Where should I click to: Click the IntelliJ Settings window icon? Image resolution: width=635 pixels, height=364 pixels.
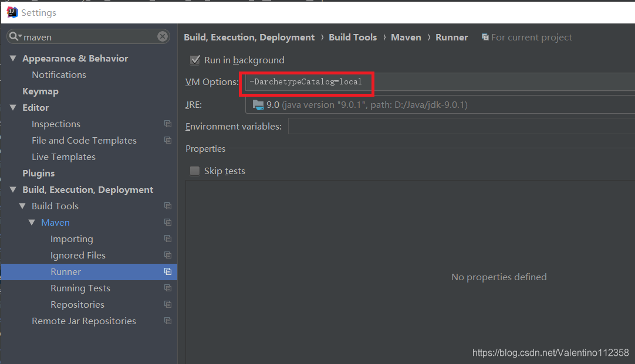pos(12,12)
